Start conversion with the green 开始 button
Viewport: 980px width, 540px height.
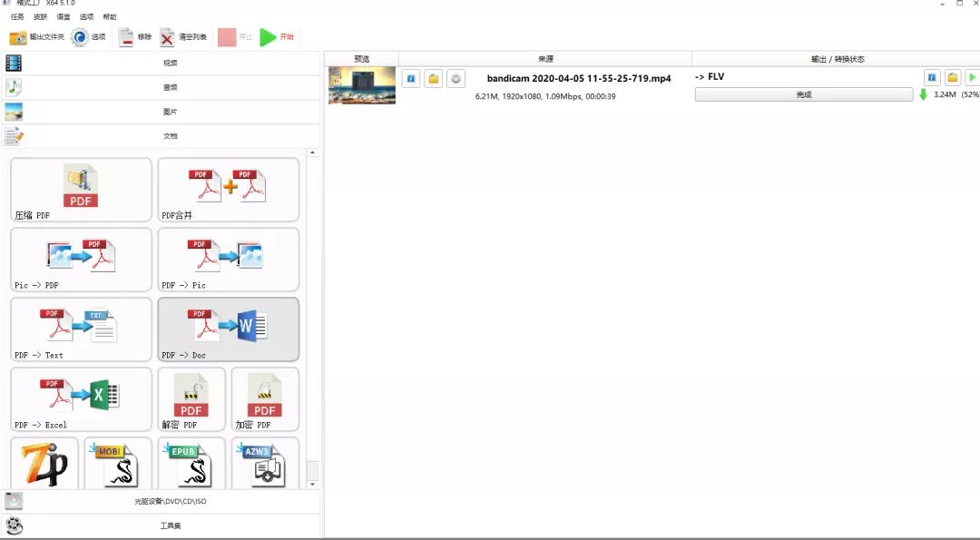(x=277, y=37)
